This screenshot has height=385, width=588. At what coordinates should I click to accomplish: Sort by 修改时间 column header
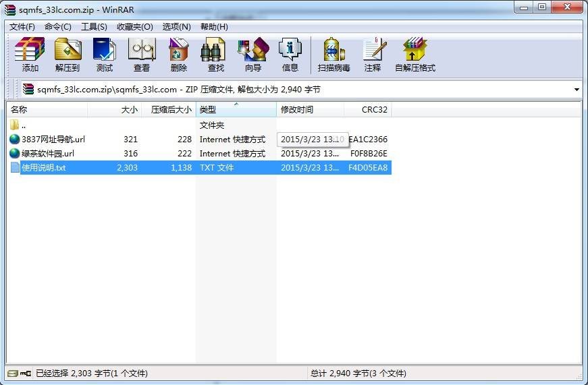tap(310, 109)
